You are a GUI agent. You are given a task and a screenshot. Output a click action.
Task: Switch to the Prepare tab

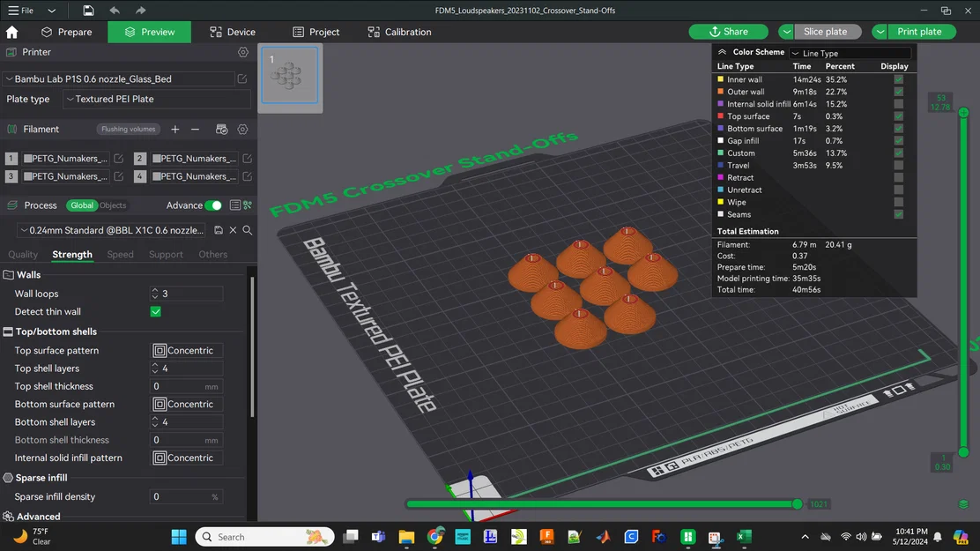[x=66, y=32]
